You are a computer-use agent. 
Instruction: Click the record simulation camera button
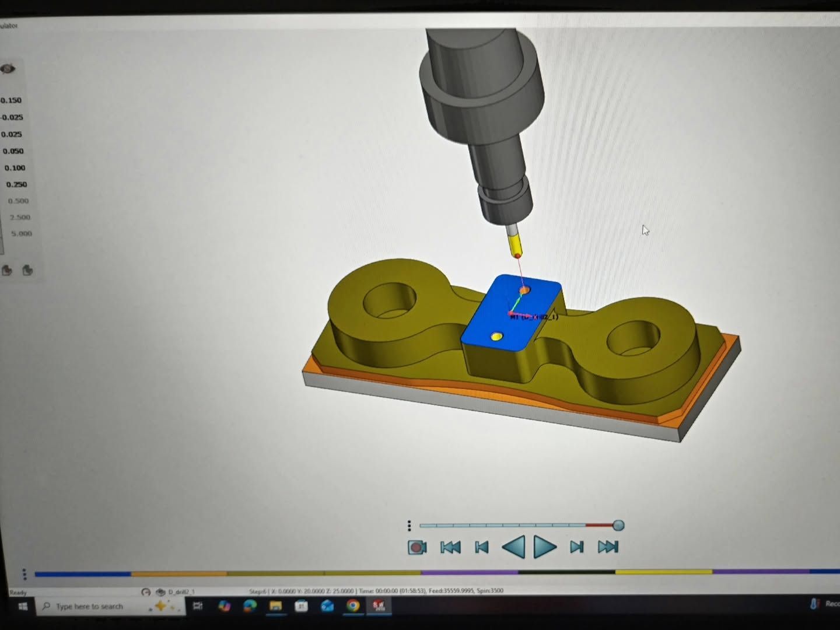click(417, 547)
